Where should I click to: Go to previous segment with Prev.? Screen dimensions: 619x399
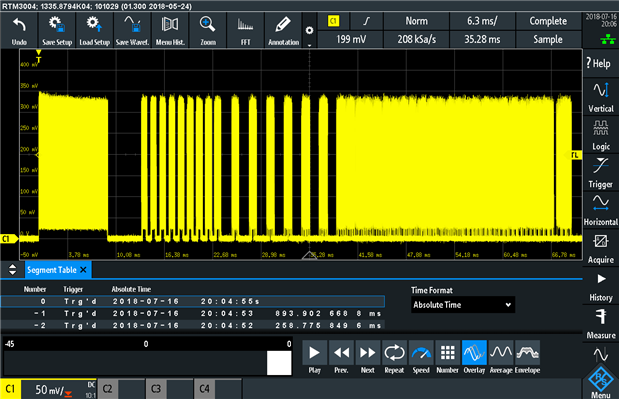(341, 357)
